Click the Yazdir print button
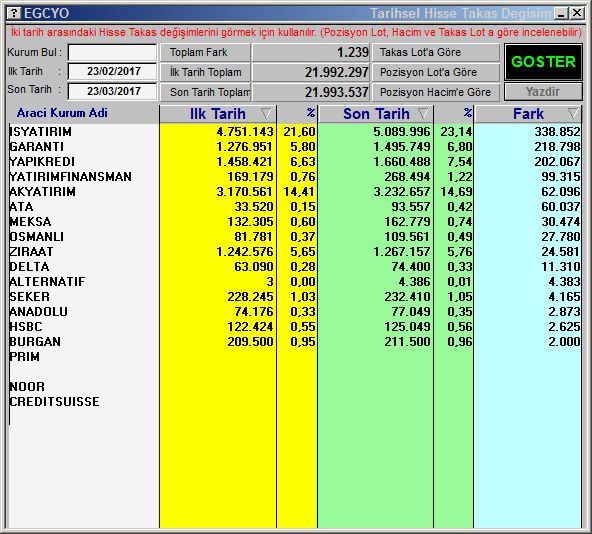592x534 pixels. (x=543, y=92)
